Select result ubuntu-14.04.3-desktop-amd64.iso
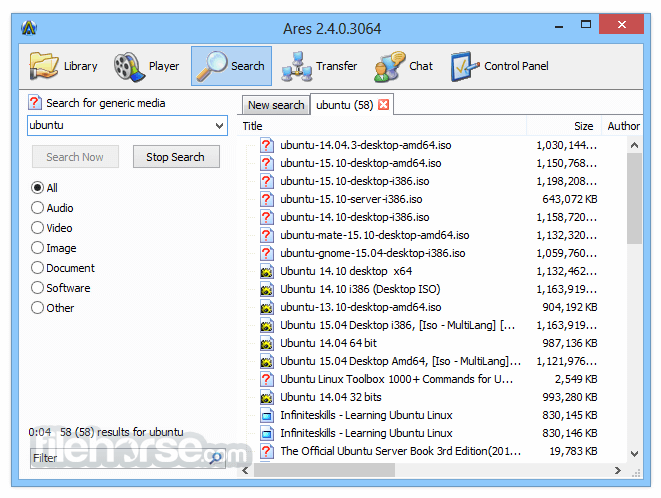Image resolution: width=661 pixels, height=498 pixels. pyautogui.click(x=365, y=145)
